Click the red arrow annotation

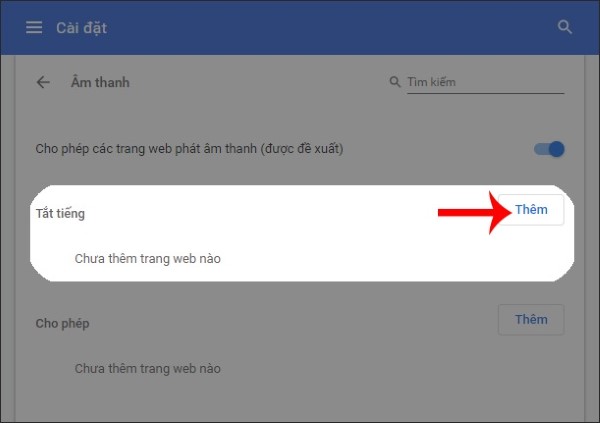tap(474, 212)
